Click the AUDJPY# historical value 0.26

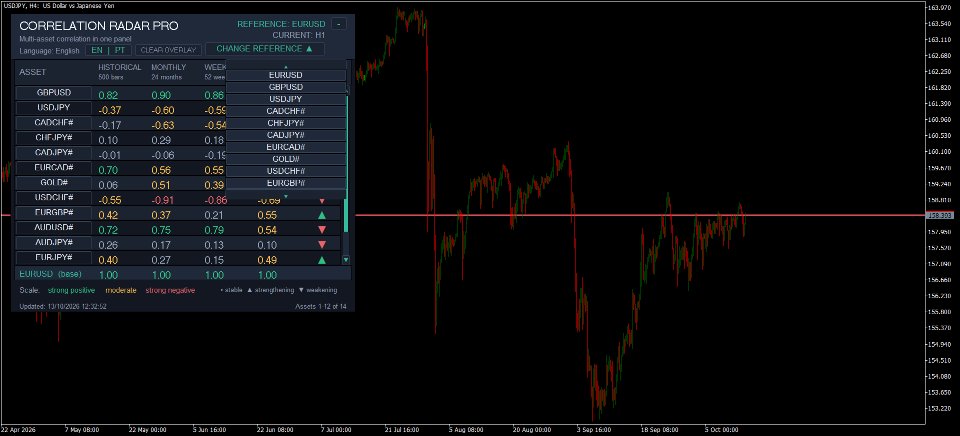coord(108,245)
